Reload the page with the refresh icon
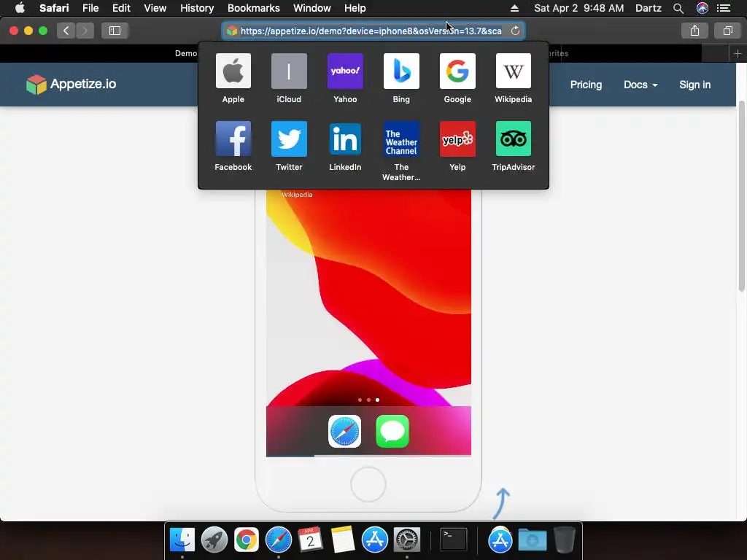This screenshot has width=747, height=560. (x=515, y=31)
